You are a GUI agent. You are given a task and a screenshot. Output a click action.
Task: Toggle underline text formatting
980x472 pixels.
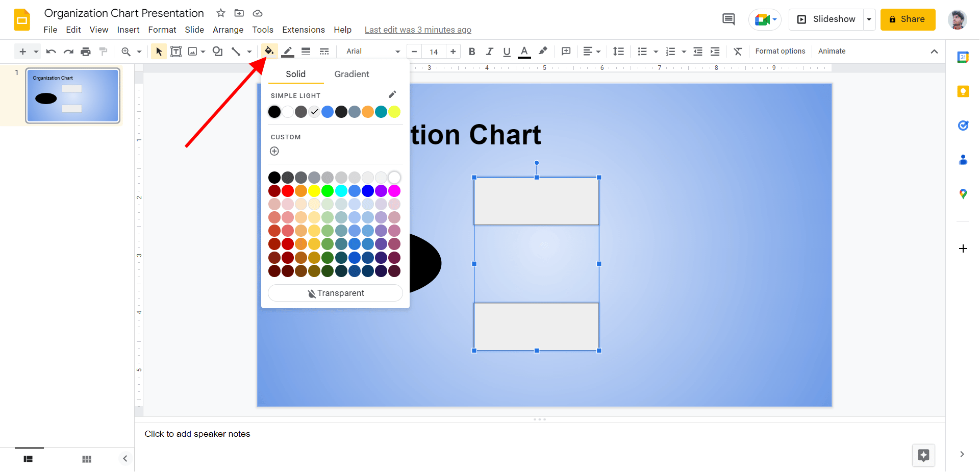pyautogui.click(x=507, y=52)
